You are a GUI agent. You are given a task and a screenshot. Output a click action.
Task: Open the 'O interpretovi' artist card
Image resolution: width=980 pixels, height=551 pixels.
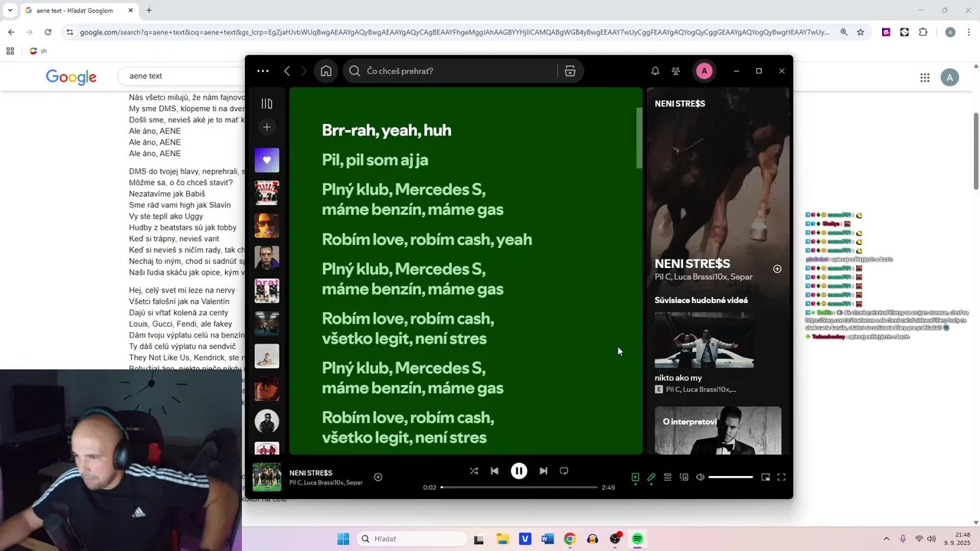718,431
